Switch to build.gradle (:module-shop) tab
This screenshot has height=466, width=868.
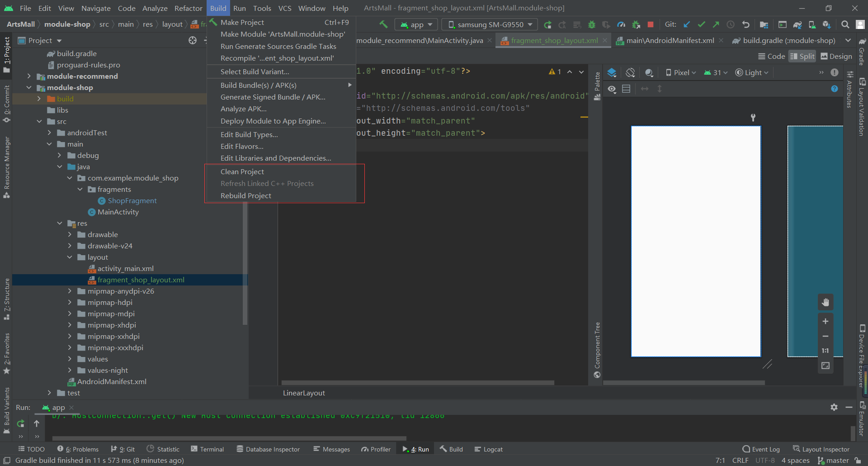tap(788, 40)
